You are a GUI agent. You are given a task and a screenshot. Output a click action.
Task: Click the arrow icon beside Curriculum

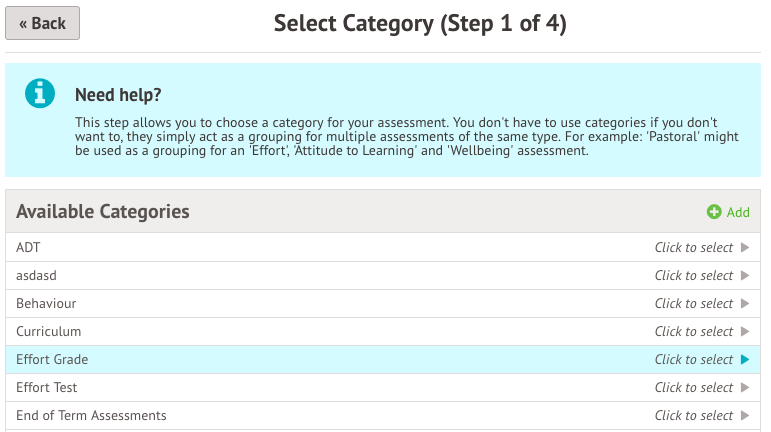[744, 331]
